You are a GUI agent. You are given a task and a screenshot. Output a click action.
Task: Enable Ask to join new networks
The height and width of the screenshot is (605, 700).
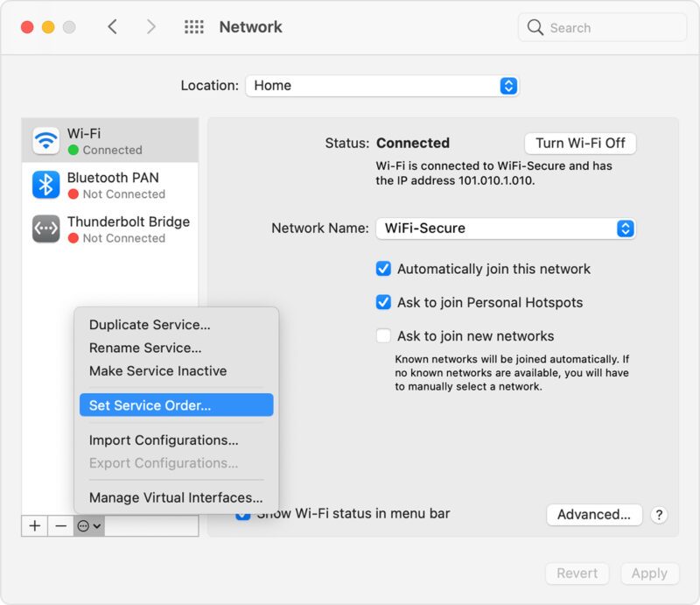tap(383, 335)
